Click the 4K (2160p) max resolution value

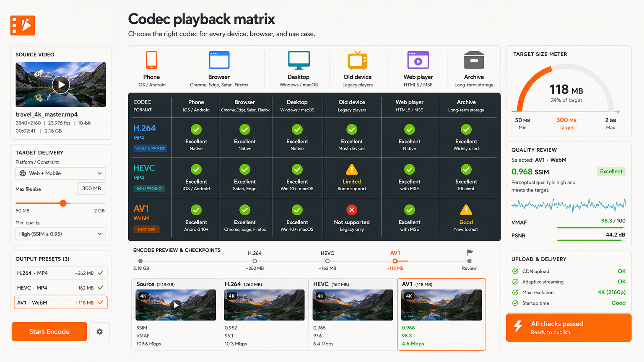tap(612, 292)
